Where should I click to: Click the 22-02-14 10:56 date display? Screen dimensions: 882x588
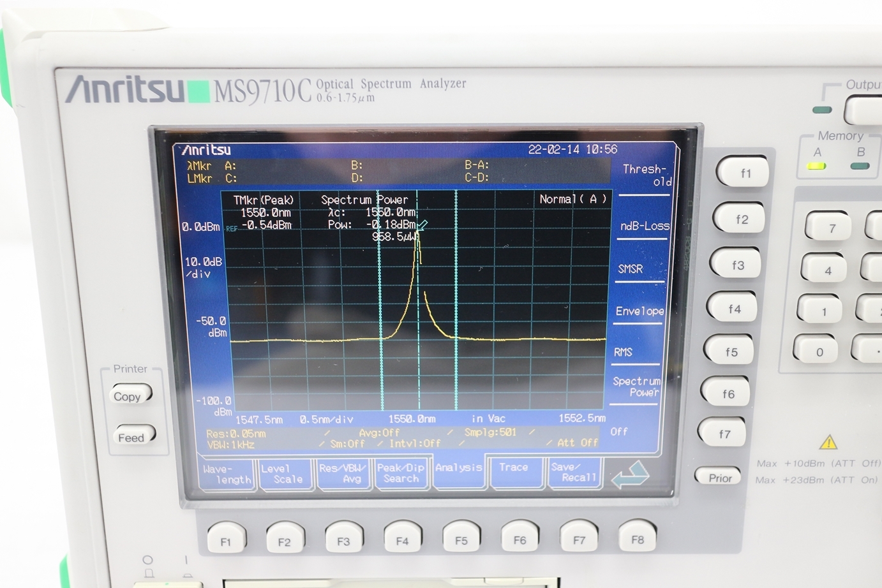point(572,149)
